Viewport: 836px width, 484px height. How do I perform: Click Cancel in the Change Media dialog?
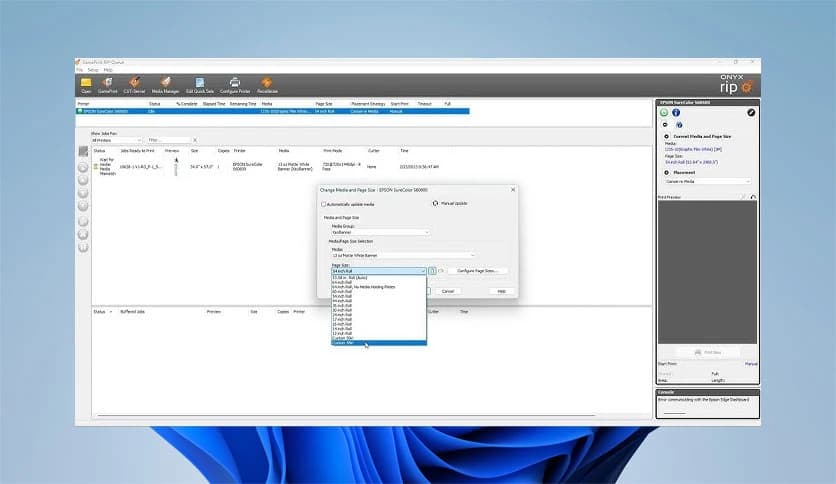click(x=448, y=291)
